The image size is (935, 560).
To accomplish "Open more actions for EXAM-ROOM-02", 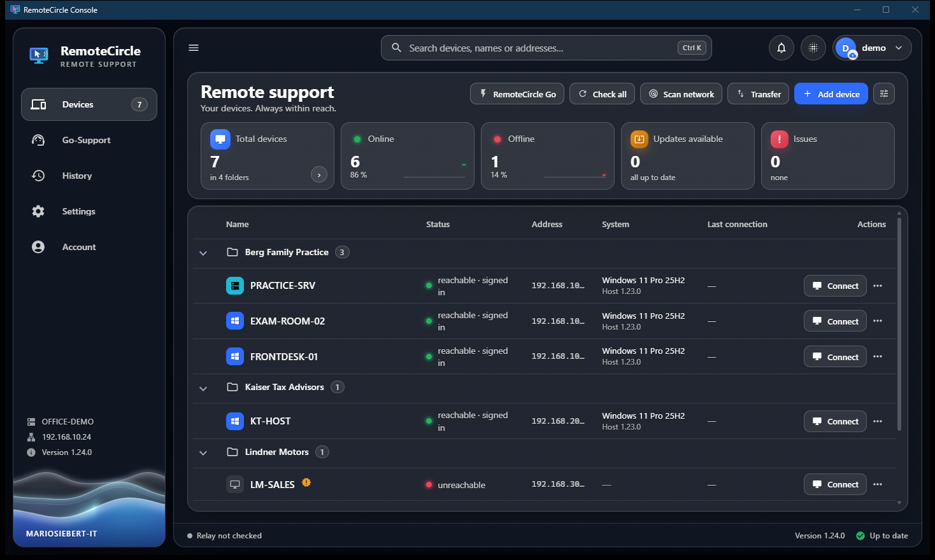I will [x=878, y=321].
